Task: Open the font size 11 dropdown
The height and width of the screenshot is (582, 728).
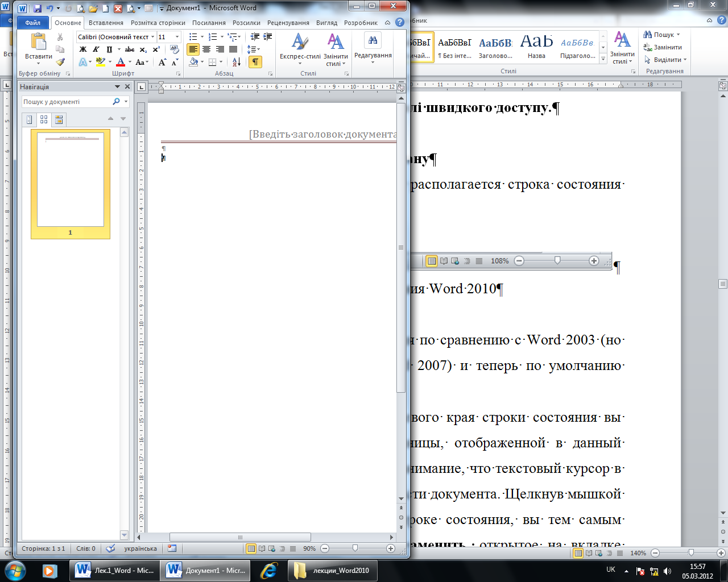Action: click(177, 37)
